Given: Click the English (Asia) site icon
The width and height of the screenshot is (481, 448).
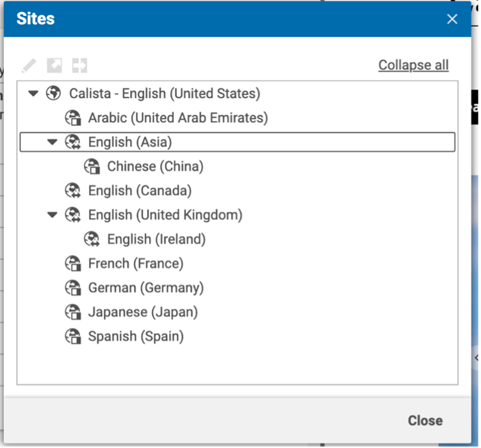Looking at the screenshot, I should click(x=73, y=142).
